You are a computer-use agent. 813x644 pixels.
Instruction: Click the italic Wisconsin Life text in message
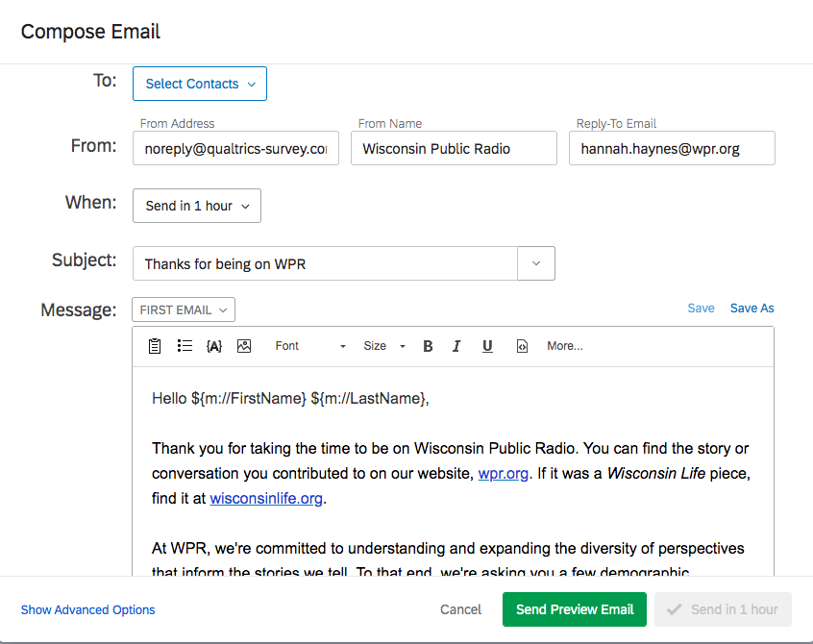[656, 474]
